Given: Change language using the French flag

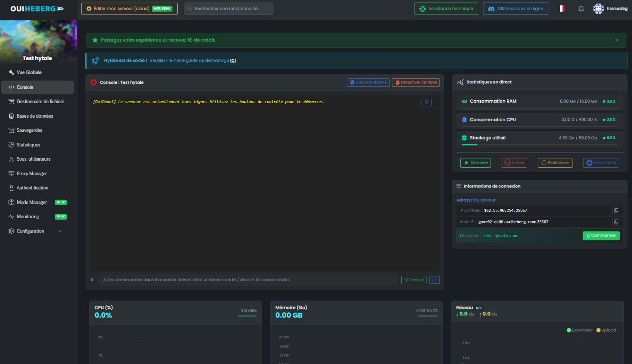Looking at the screenshot, I should (x=561, y=9).
